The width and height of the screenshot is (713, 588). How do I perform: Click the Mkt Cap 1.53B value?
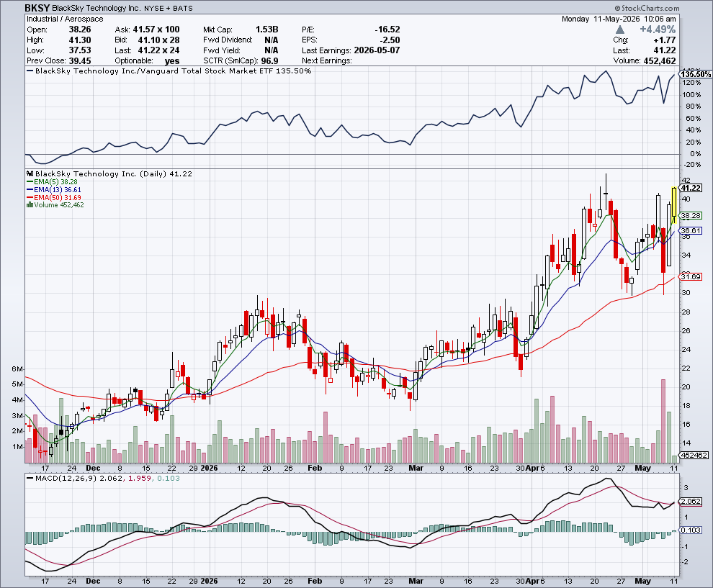coord(267,30)
